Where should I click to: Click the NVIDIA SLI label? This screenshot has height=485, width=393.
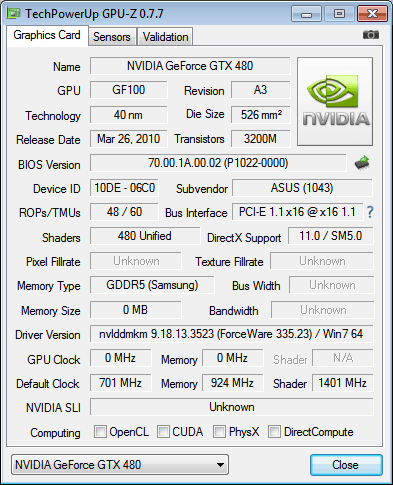[x=53, y=408]
